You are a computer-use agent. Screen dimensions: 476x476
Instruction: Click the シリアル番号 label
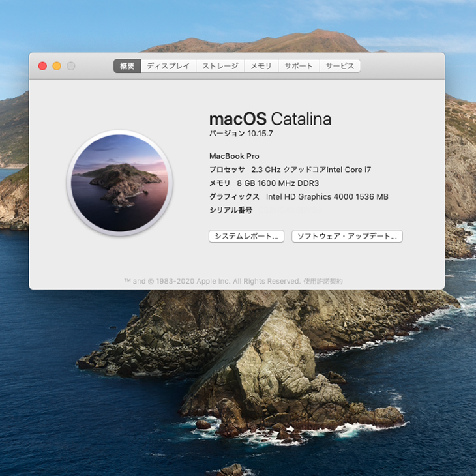[231, 210]
